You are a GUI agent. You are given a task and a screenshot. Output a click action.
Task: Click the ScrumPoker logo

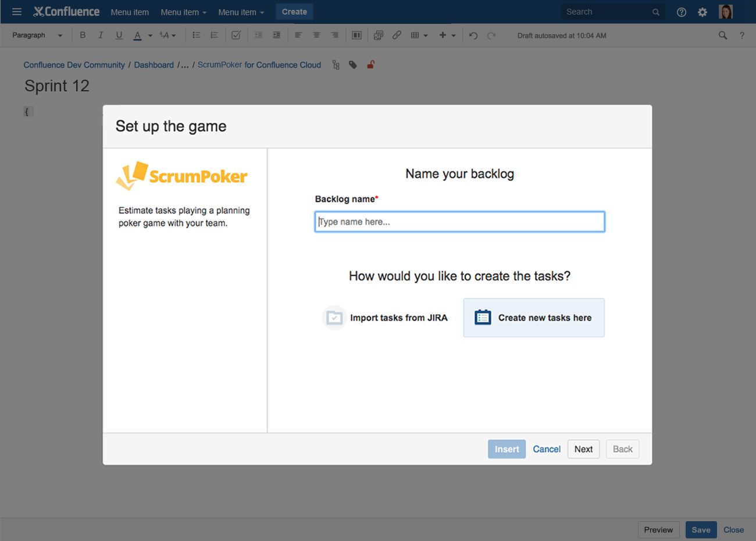182,176
